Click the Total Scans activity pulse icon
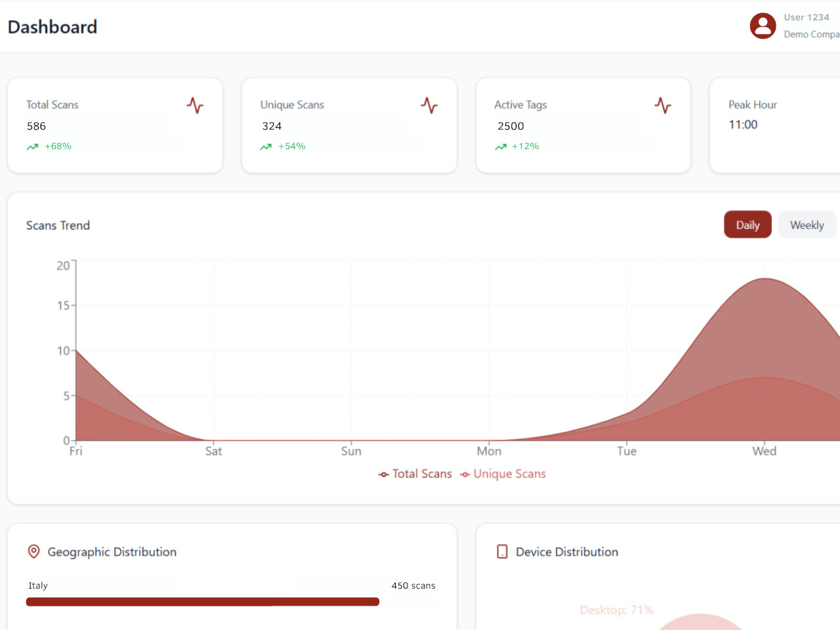 195,105
